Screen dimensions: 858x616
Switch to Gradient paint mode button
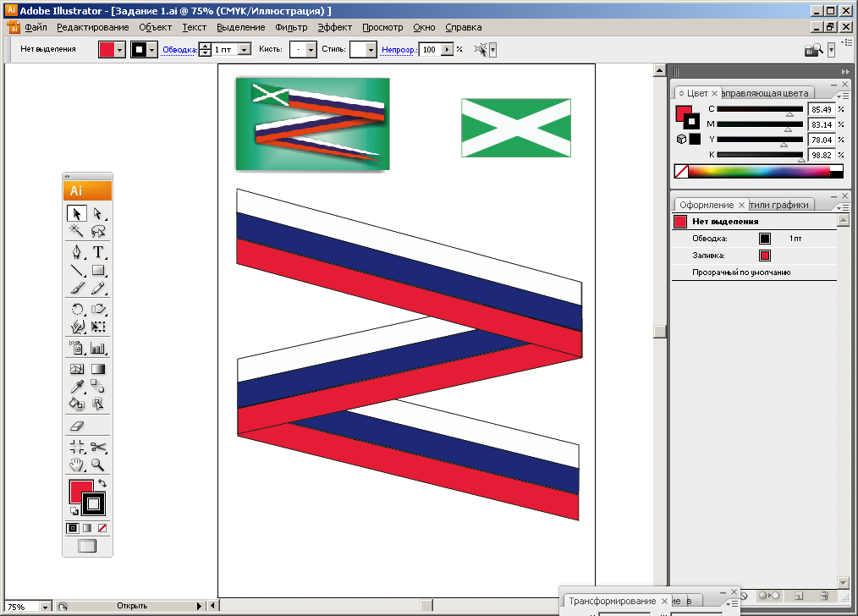pyautogui.click(x=87, y=528)
